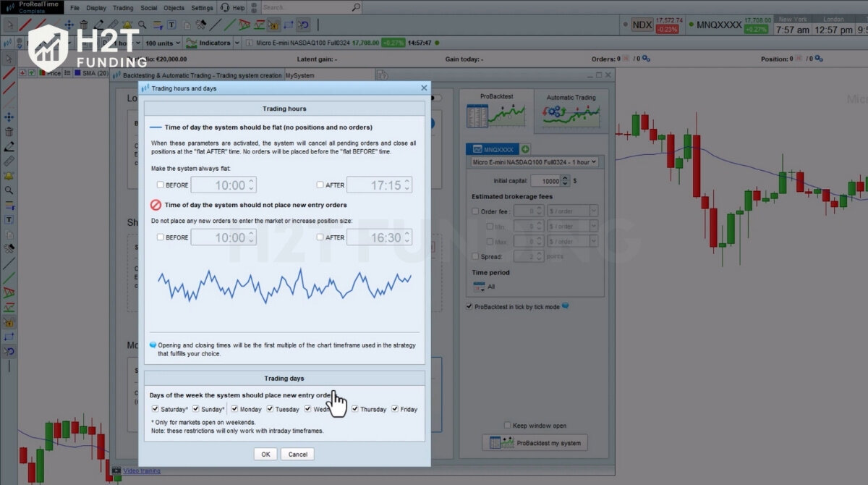Expand the 100 units dropdown
The image size is (868, 485).
(x=176, y=43)
